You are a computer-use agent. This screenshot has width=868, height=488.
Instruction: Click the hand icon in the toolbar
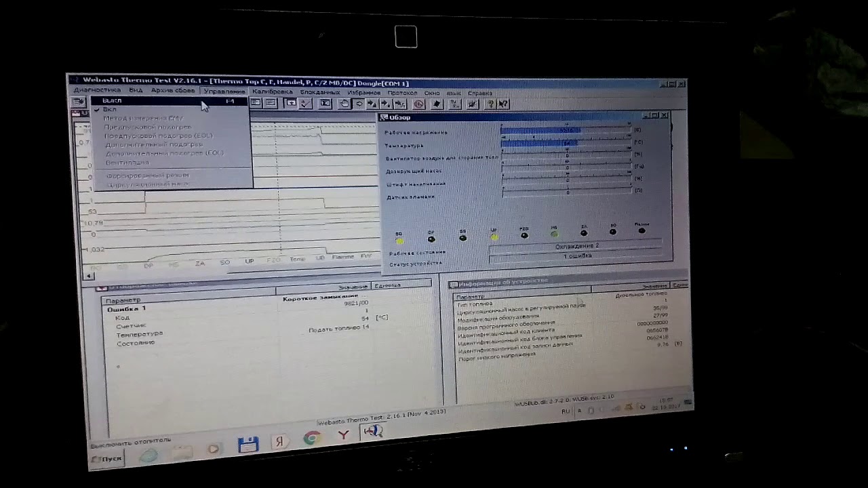(x=344, y=104)
